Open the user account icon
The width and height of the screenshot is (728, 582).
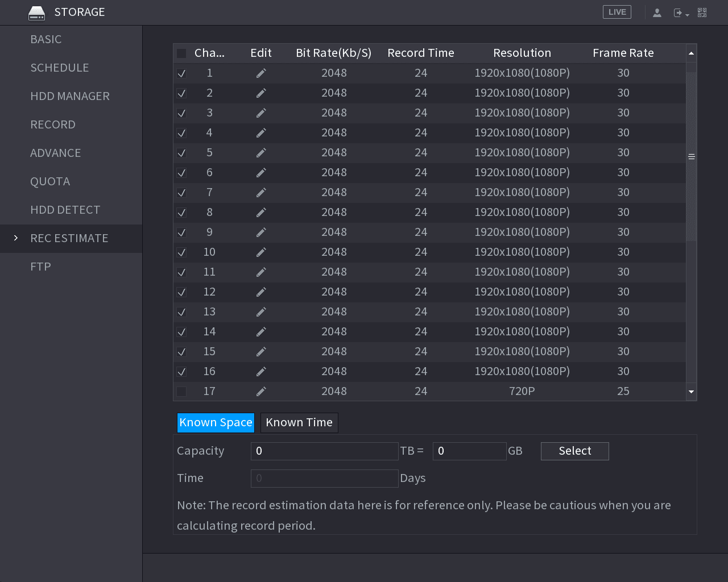[x=657, y=13]
